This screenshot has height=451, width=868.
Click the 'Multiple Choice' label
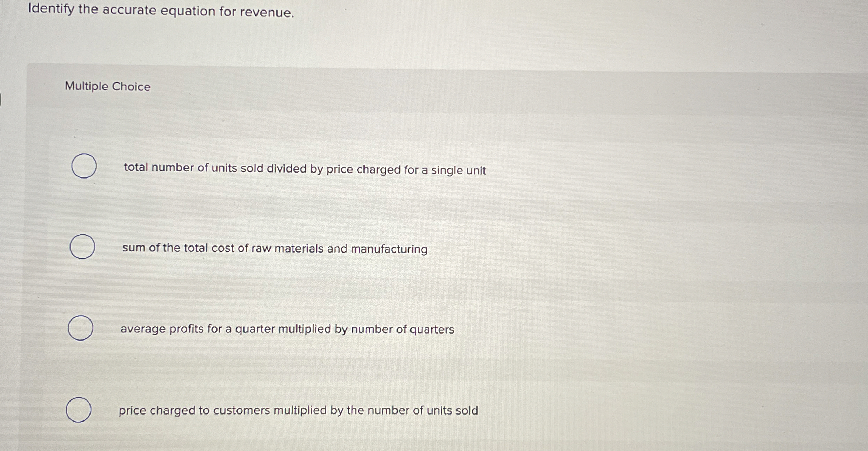tap(107, 87)
